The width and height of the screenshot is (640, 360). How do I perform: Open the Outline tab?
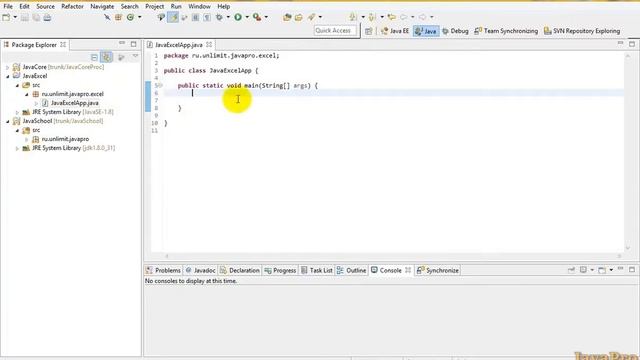pos(351,270)
